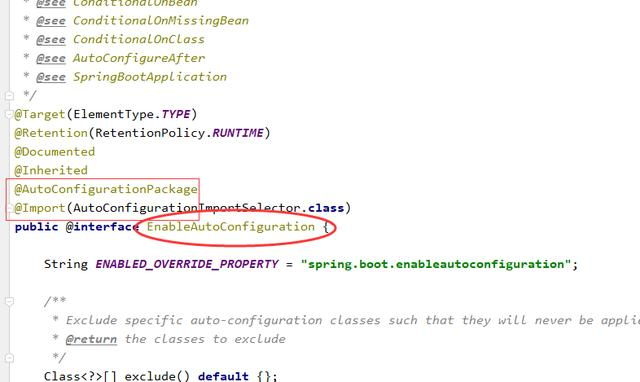Viewport: 640px width, 382px height.
Task: Click the exclude() method name
Action: click(157, 376)
